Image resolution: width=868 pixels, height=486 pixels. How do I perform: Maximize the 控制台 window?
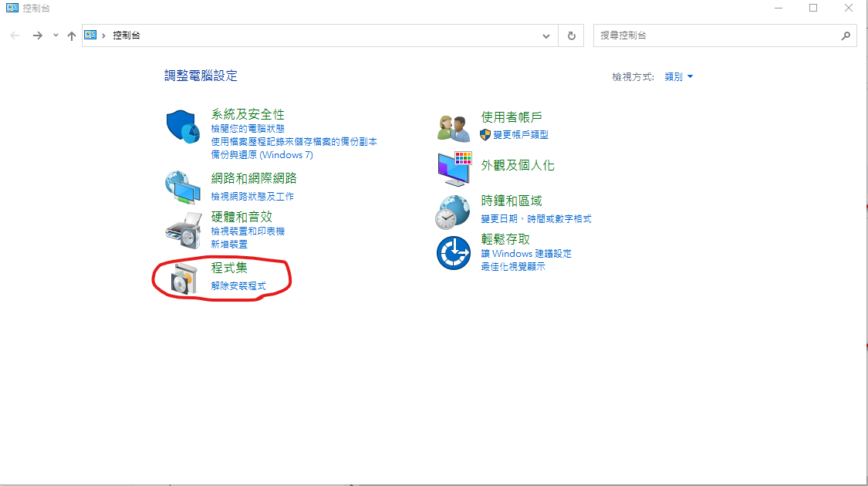tap(812, 8)
